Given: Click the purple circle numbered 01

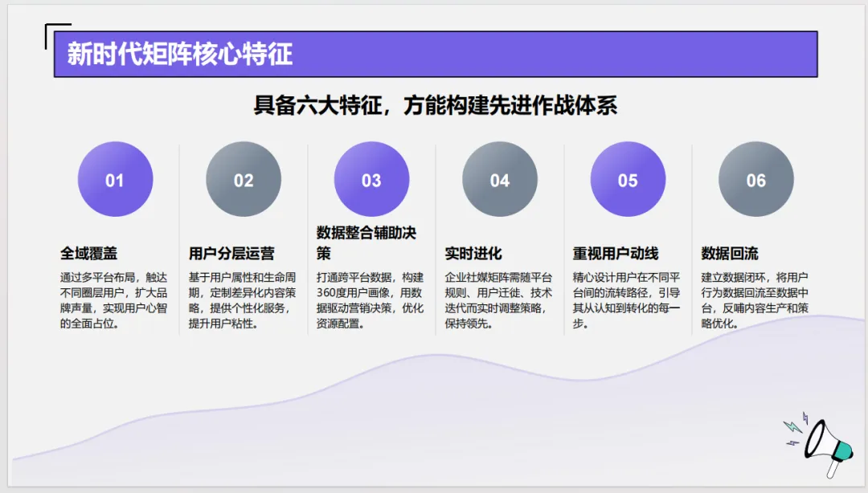Looking at the screenshot, I should (x=115, y=179).
